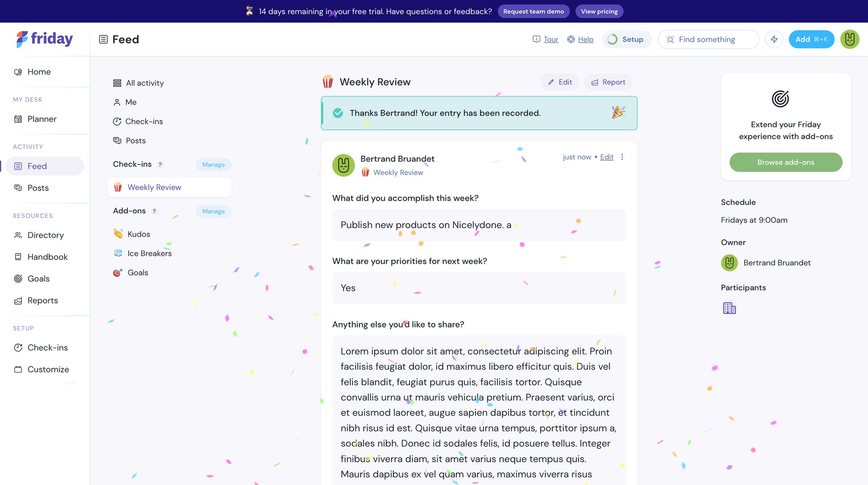Open Kudos add-on
868x485 pixels.
(138, 234)
